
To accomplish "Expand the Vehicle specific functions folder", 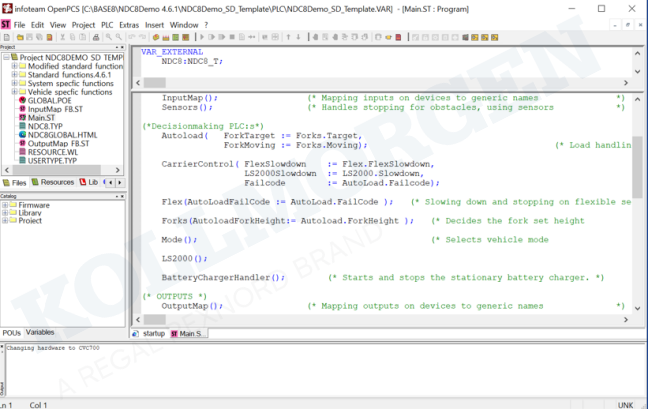I will click(x=14, y=92).
